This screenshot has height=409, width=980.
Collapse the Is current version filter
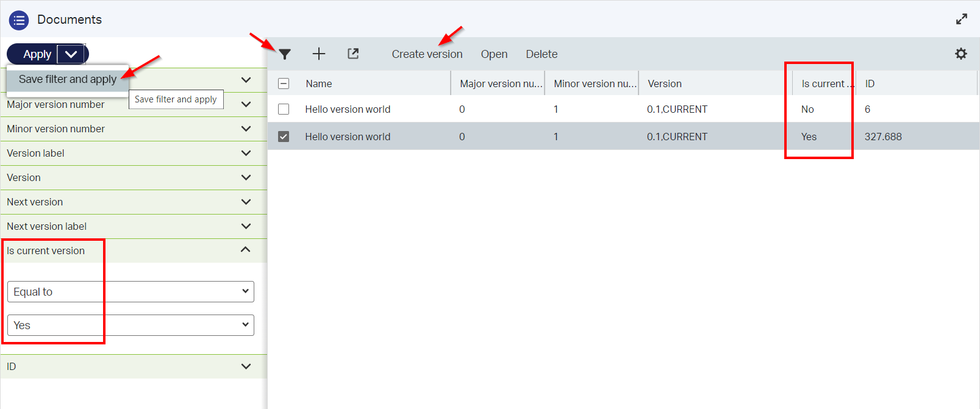pos(246,250)
